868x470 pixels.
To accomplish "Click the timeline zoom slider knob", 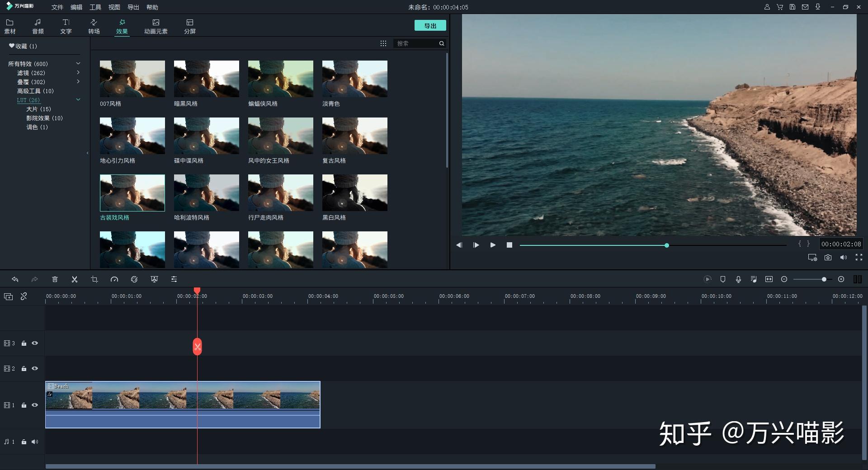I will tap(824, 279).
